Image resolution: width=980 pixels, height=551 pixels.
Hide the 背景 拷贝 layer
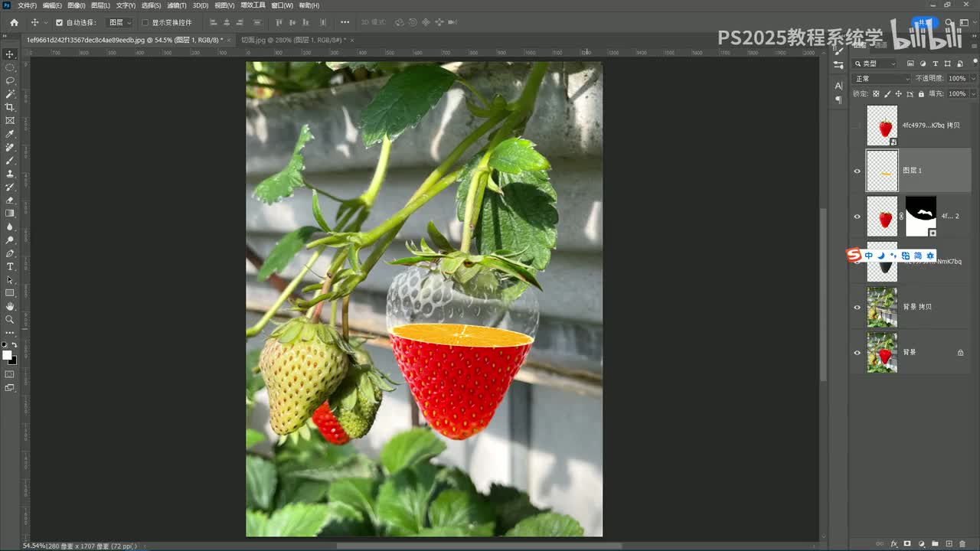point(857,307)
